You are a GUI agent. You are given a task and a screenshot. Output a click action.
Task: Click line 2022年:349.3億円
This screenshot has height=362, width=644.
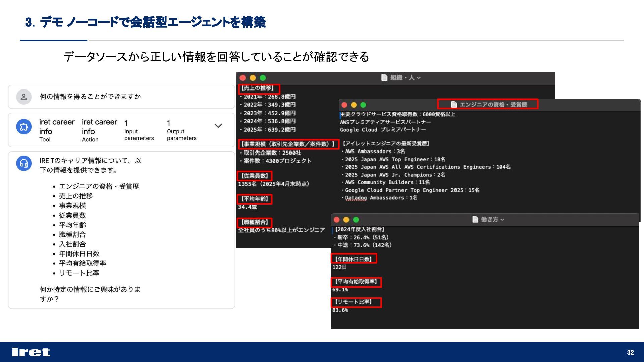pyautogui.click(x=268, y=105)
